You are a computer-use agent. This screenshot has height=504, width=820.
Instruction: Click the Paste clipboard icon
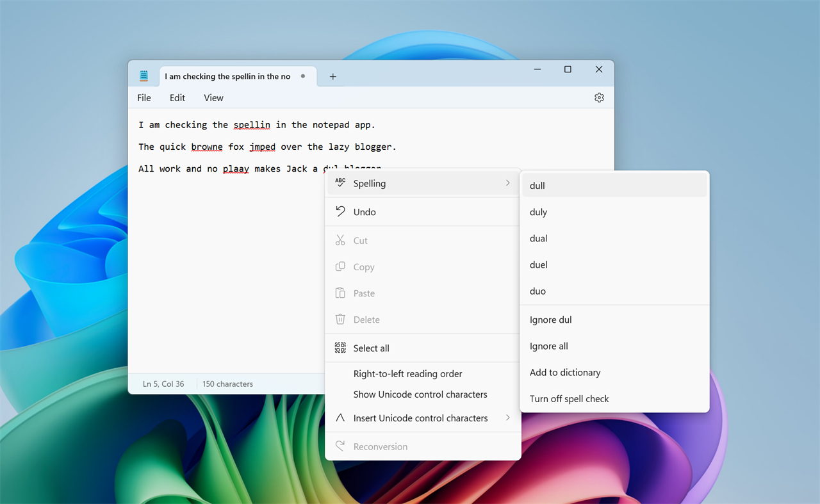(340, 293)
